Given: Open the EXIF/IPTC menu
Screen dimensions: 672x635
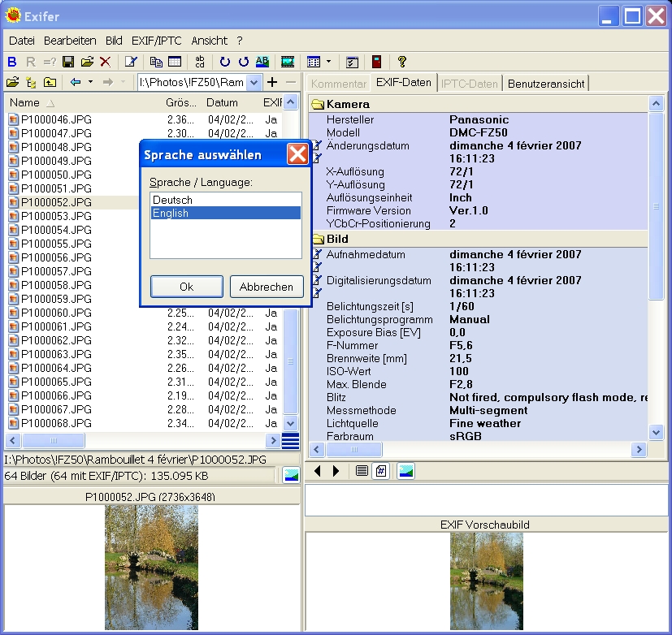Looking at the screenshot, I should tap(158, 40).
